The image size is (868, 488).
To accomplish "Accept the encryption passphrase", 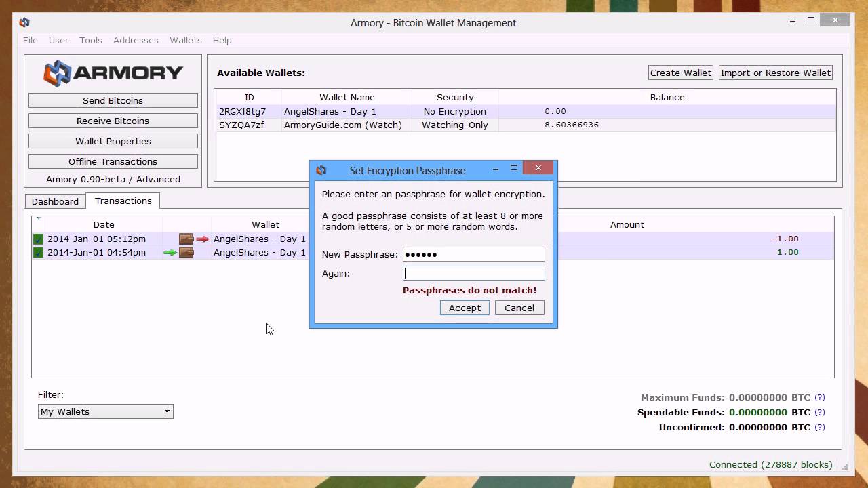I will pos(465,308).
